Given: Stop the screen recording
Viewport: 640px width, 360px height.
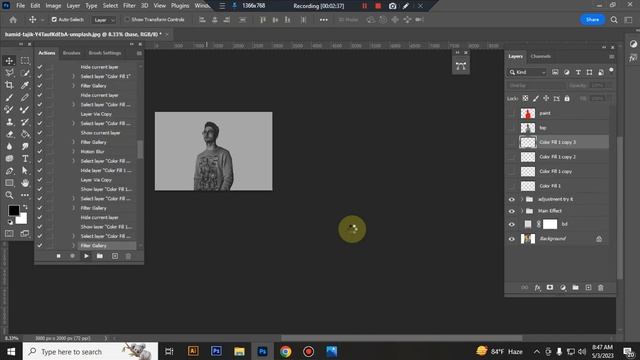Looking at the screenshot, I should point(378,6).
